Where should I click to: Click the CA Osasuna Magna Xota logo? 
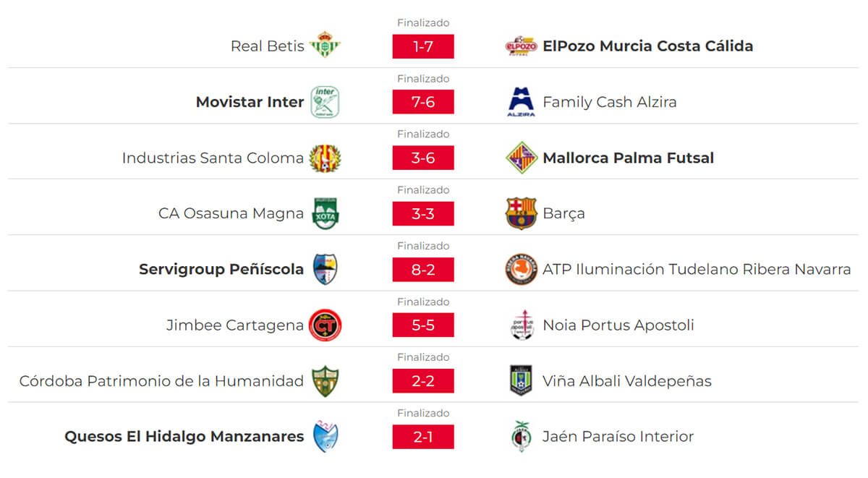[x=325, y=213]
